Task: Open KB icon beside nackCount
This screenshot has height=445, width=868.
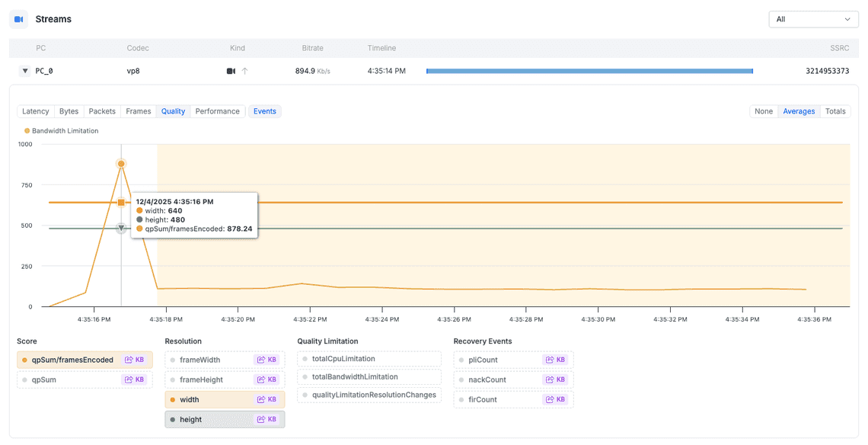Action: click(555, 379)
